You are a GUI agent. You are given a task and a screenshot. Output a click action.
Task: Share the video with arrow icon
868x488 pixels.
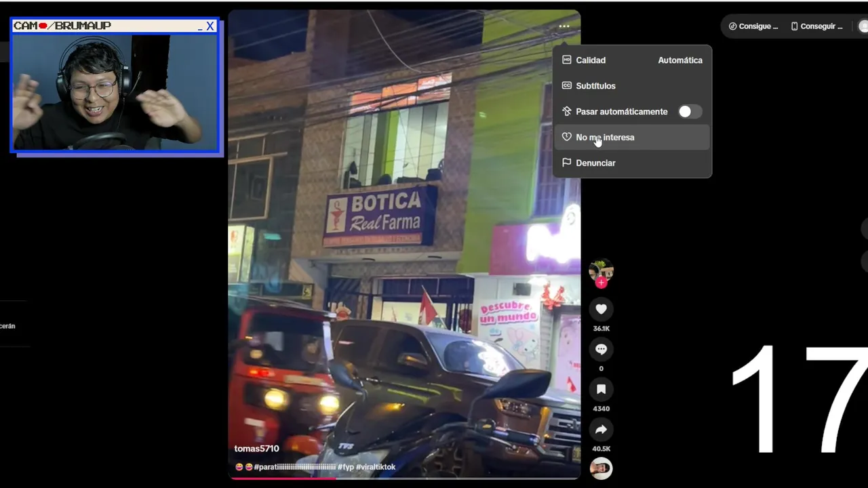601,429
